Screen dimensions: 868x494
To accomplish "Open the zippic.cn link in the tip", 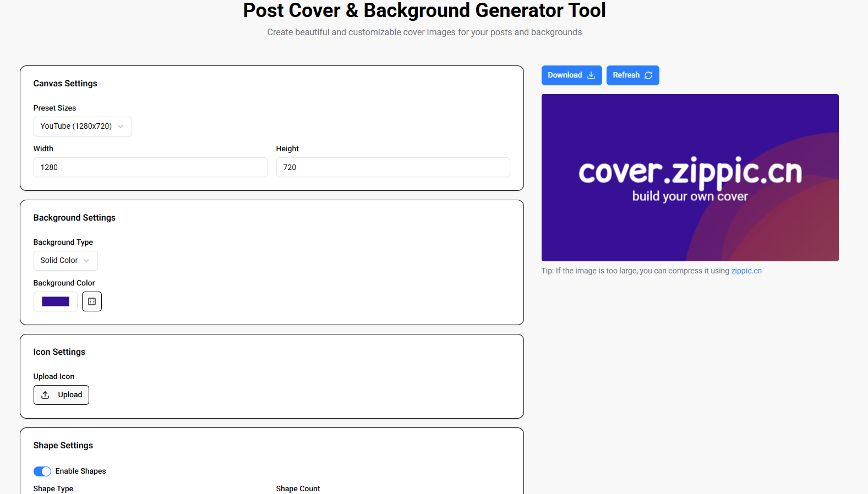I will point(746,271).
